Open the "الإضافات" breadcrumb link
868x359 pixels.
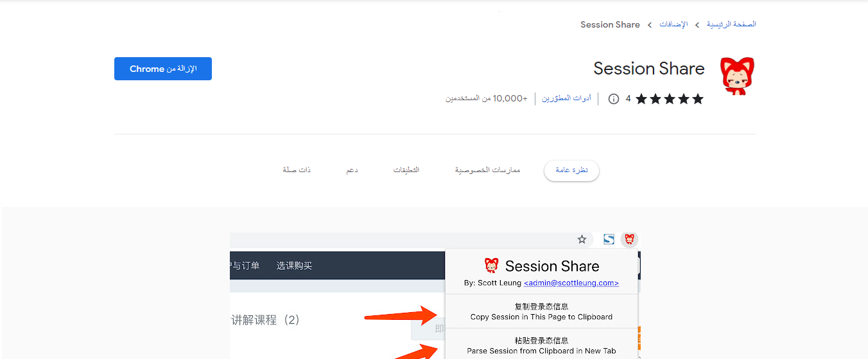point(673,24)
